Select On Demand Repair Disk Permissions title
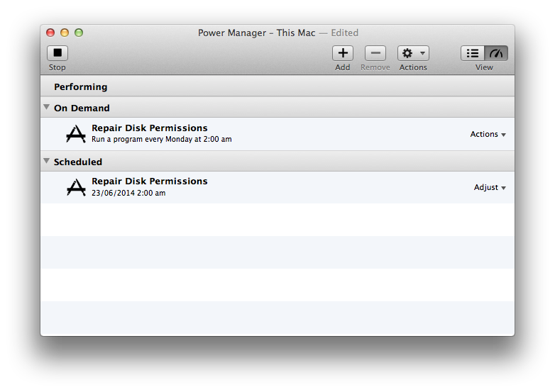The image size is (555, 392). [149, 128]
